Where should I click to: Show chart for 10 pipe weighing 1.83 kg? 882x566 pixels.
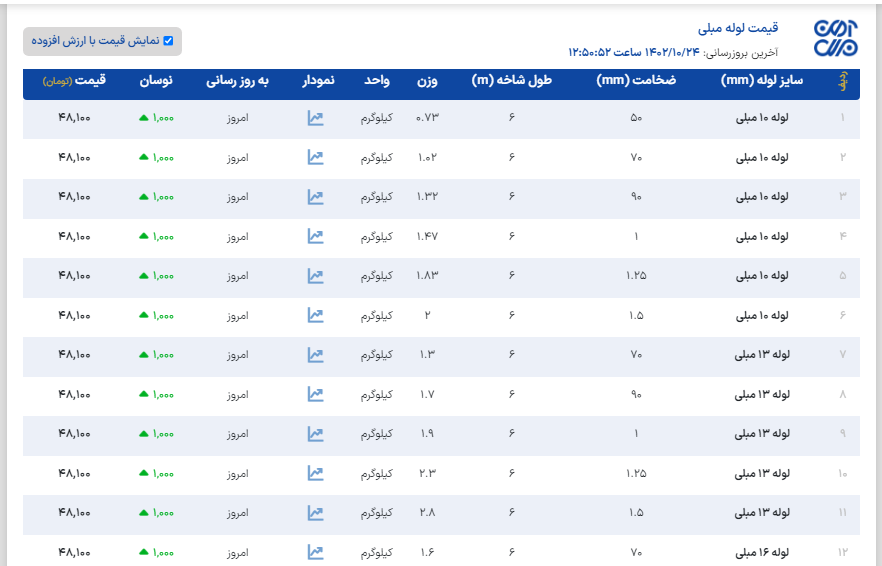coord(315,276)
